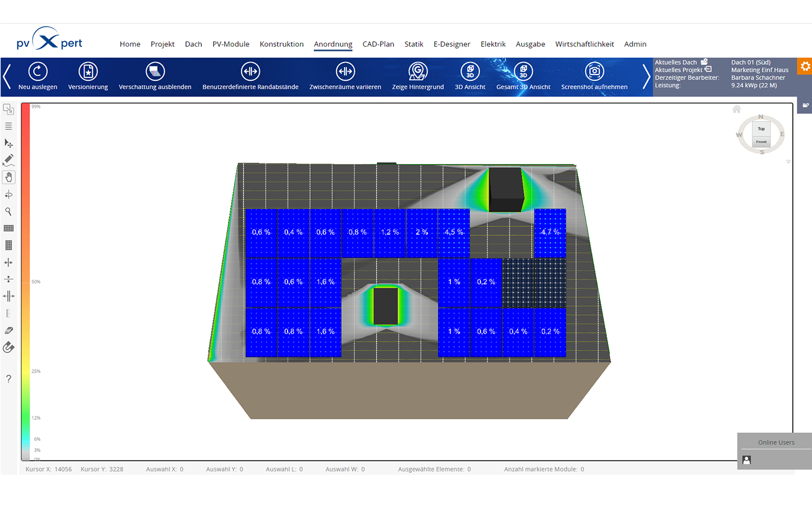Select the eraser tool in left sidebar
The image size is (812, 508).
coord(8,330)
